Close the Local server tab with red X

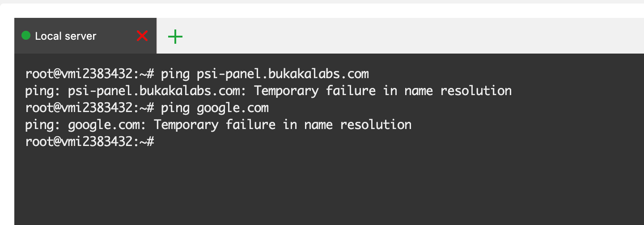tap(142, 36)
